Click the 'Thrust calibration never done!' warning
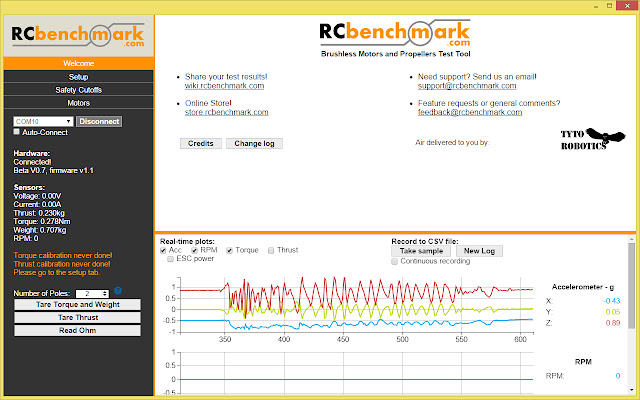 62,264
